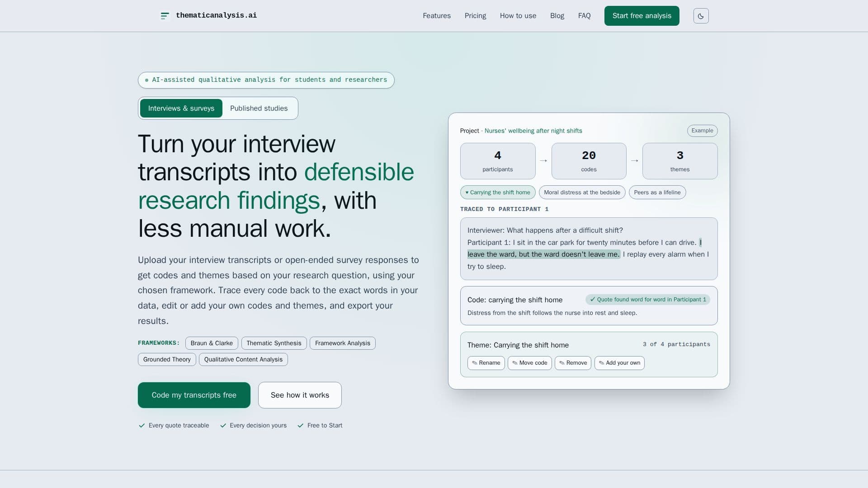Click the Quote found word for word badge
The width and height of the screenshot is (868, 488).
[647, 300]
